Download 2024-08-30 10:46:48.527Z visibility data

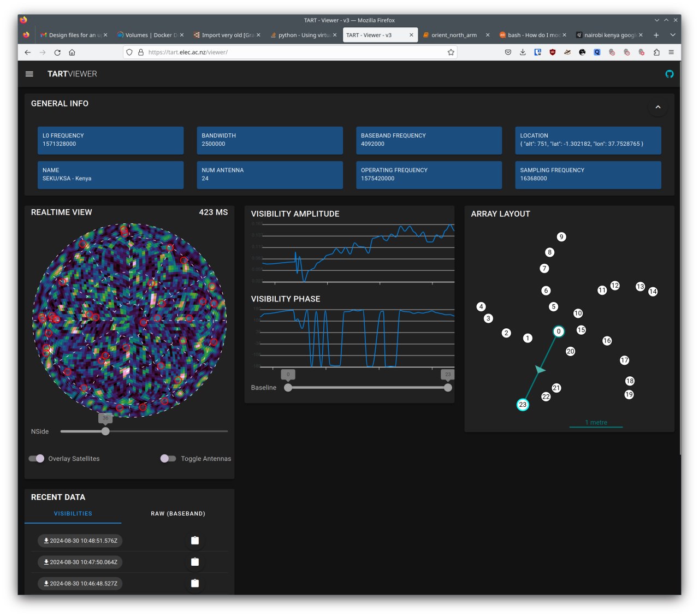[80, 583]
